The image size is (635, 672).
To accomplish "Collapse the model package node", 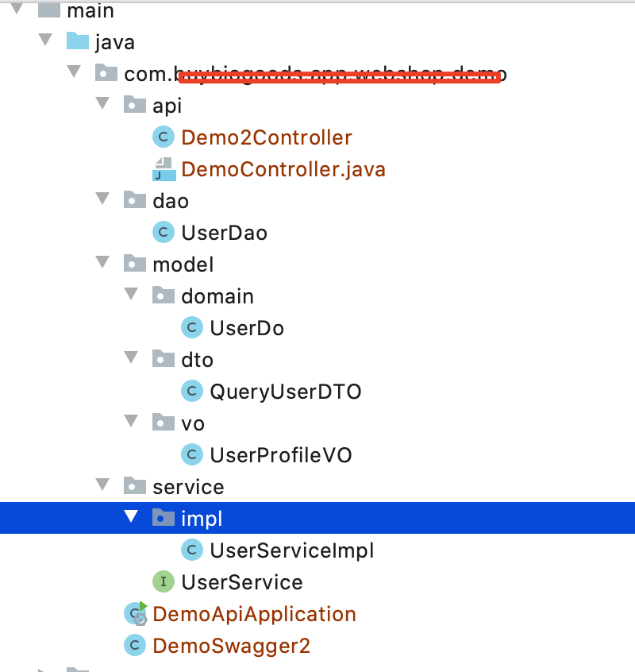I will pos(102,264).
